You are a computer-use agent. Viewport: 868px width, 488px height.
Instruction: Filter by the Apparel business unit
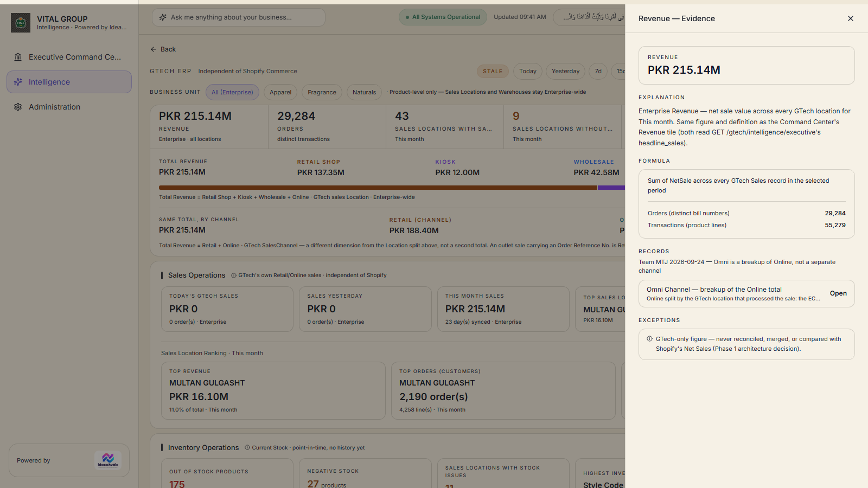pos(280,92)
